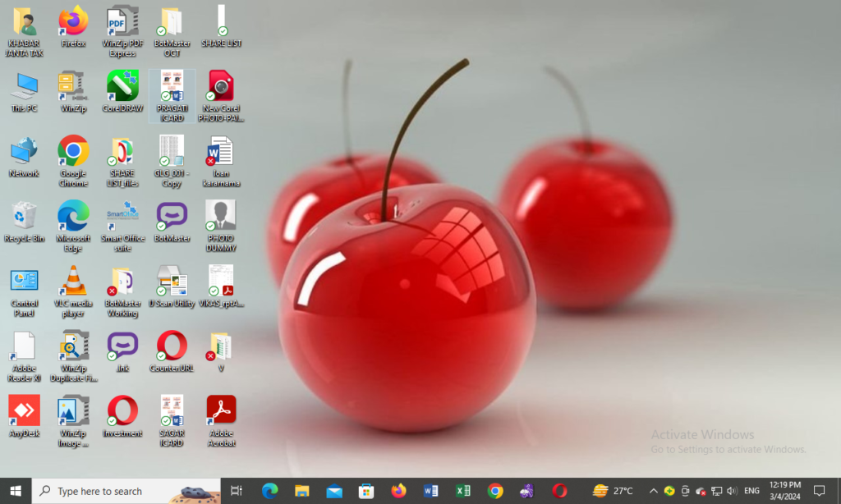Open the Task View button
Screen dimensions: 841x504
237,491
